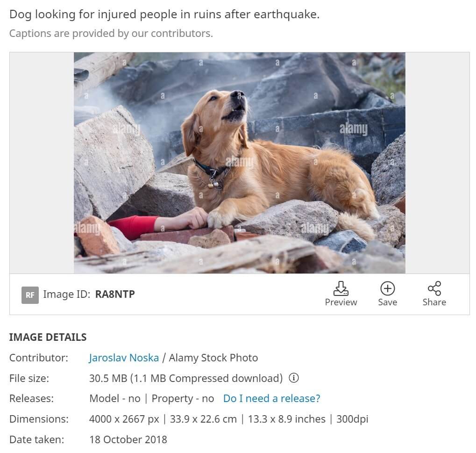The image size is (476, 453).
Task: Open contributor Jaroslav Noska's profile link
Action: 124,358
